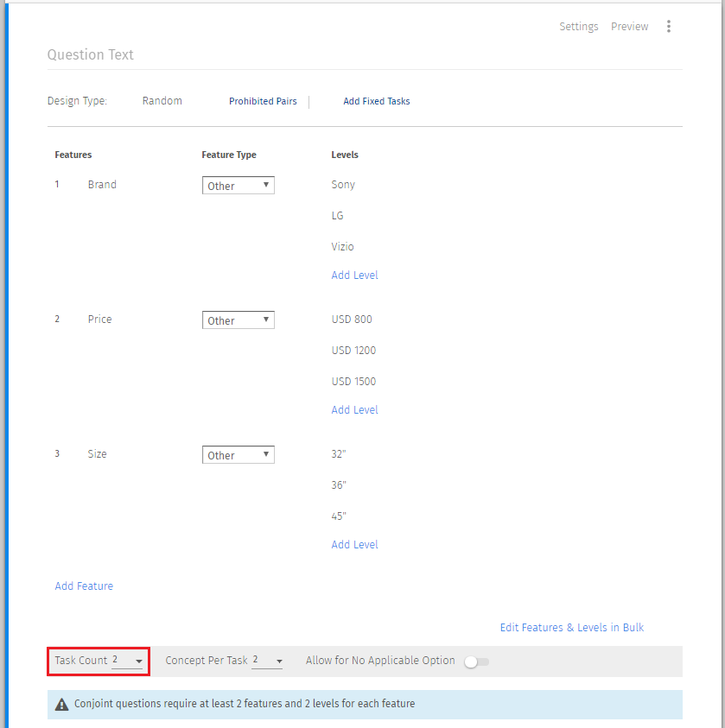Add a level under Brand feature
Viewport: 725px width, 728px height.
(354, 275)
